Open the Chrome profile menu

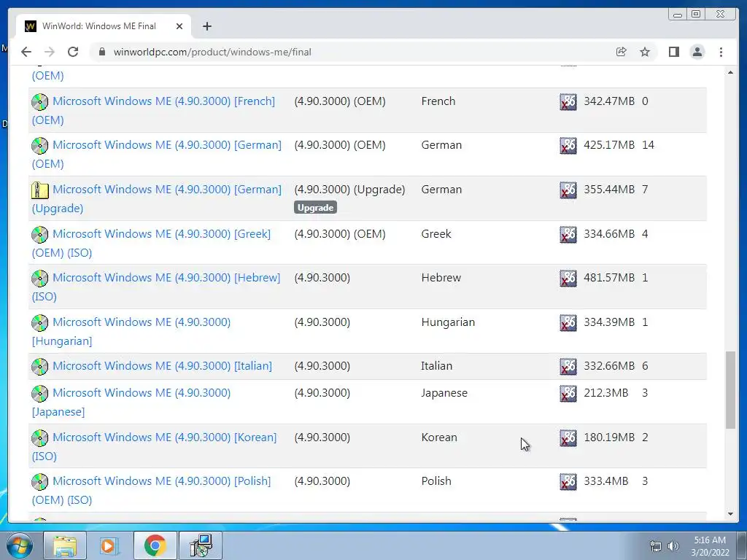(x=697, y=52)
